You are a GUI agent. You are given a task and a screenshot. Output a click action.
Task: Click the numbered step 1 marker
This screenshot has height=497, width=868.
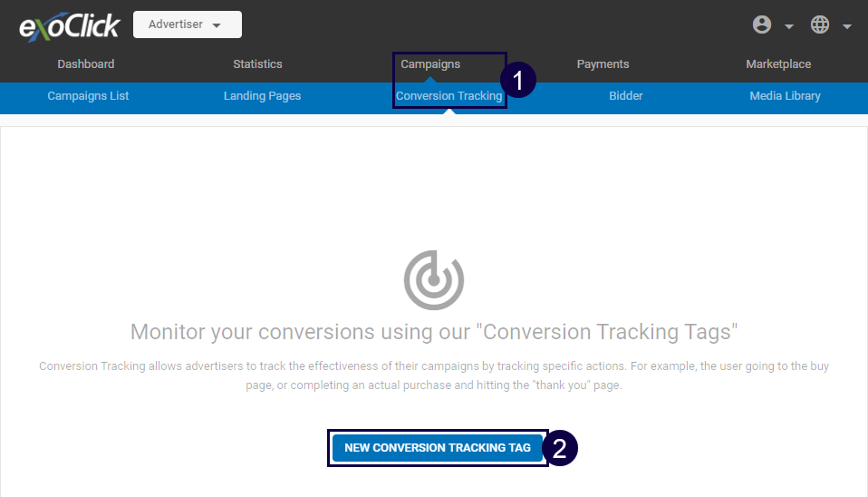518,81
